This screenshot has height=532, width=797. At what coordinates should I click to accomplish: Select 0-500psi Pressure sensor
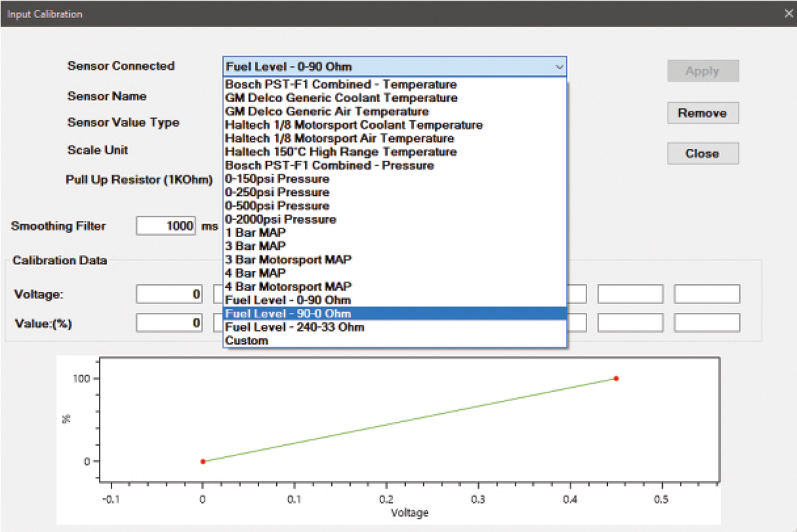click(x=395, y=206)
